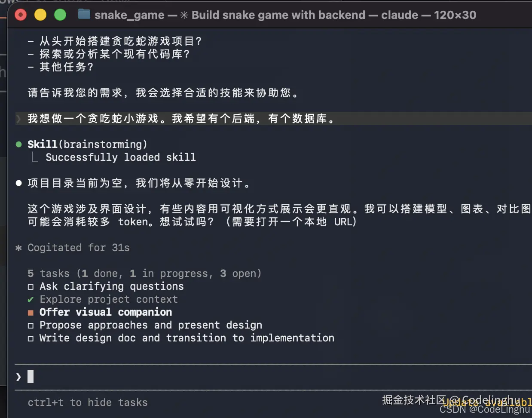The width and height of the screenshot is (532, 418).
Task: Expand the Skill(brainstorming) result branch
Action: 35,157
